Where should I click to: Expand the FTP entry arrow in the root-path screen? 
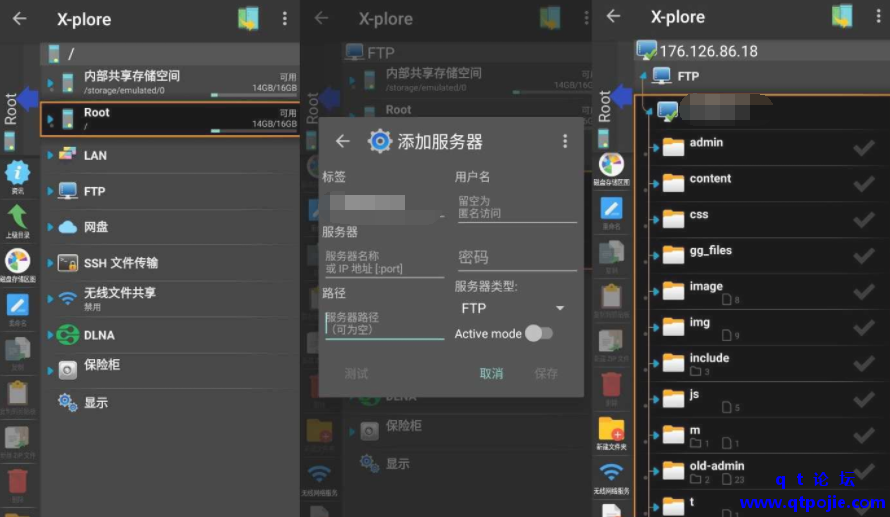tap(50, 191)
